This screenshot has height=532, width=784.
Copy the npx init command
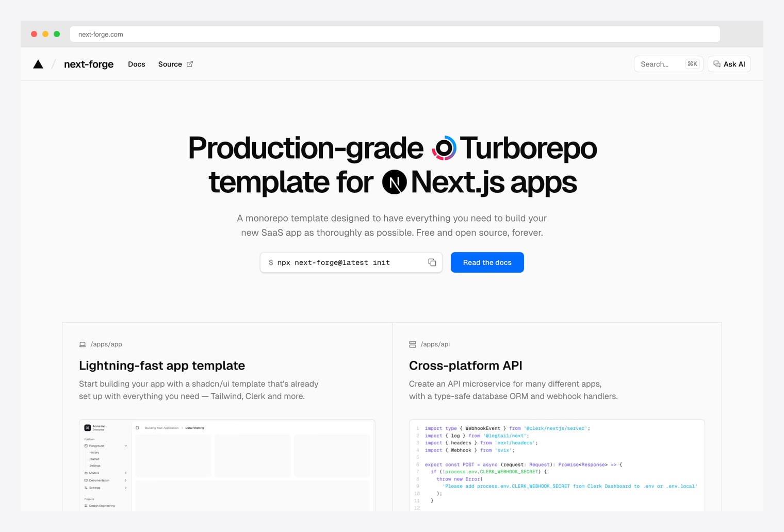[432, 262]
